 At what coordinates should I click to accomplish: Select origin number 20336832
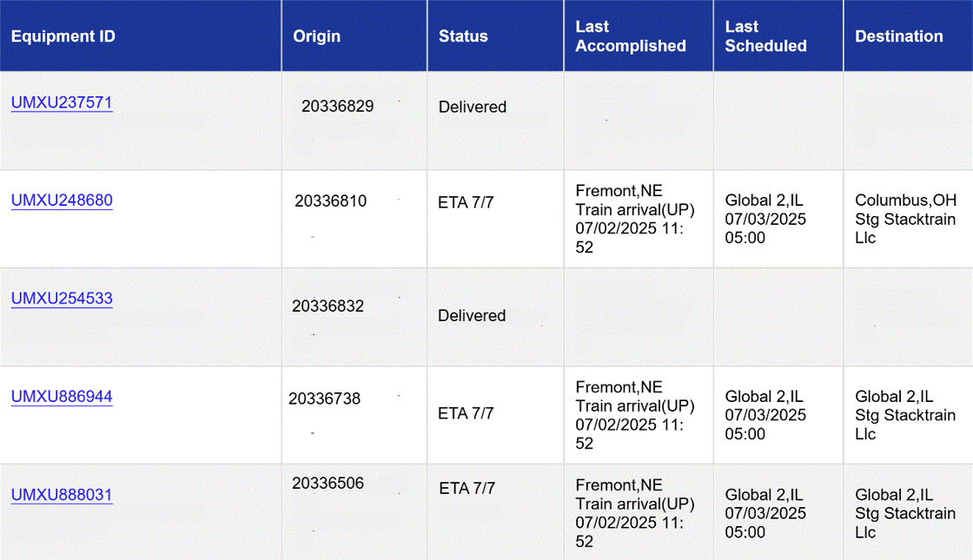(x=328, y=306)
